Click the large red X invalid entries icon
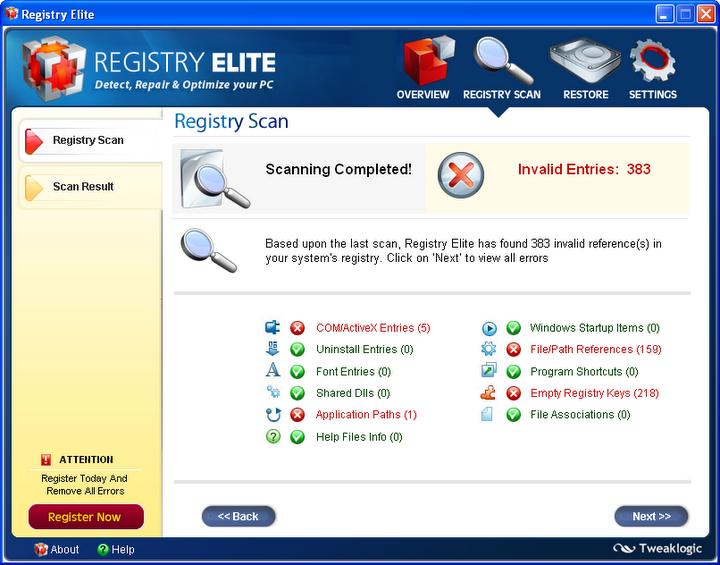720x565 pixels. click(x=461, y=175)
